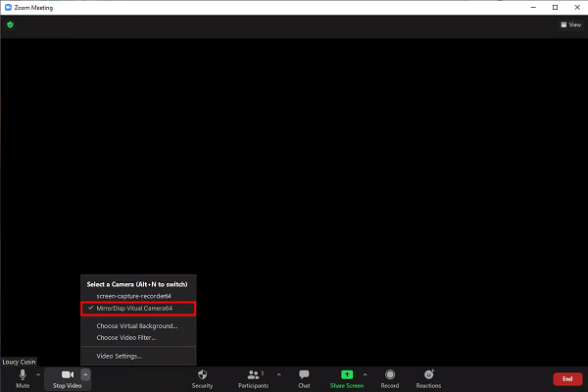Open the Chat panel
Screen dimensions: 588x392
[x=304, y=376]
